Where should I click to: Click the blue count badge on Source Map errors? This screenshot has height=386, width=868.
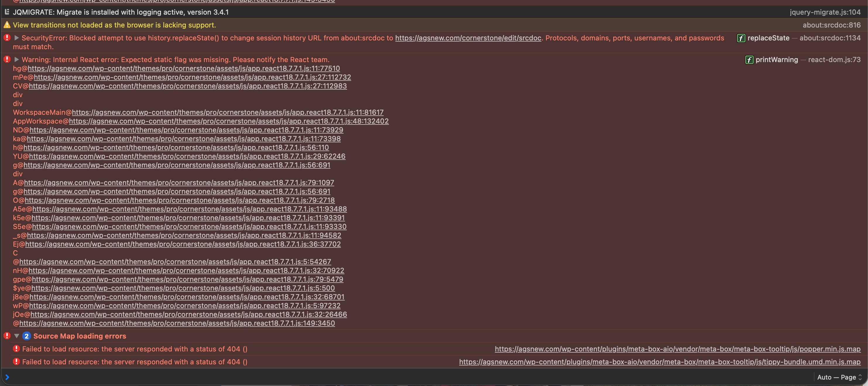click(27, 336)
